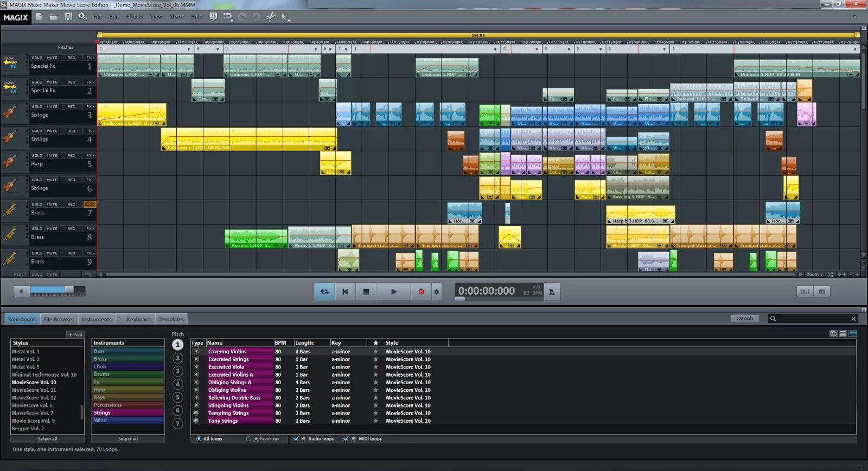
Task: Open the dropdown arrow next to the pointer tool
Action: 289,20
